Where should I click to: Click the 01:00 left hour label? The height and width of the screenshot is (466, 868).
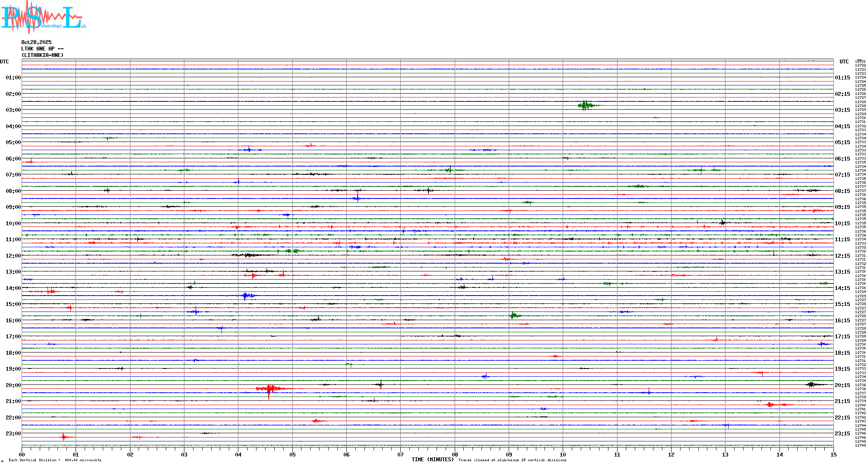click(13, 78)
